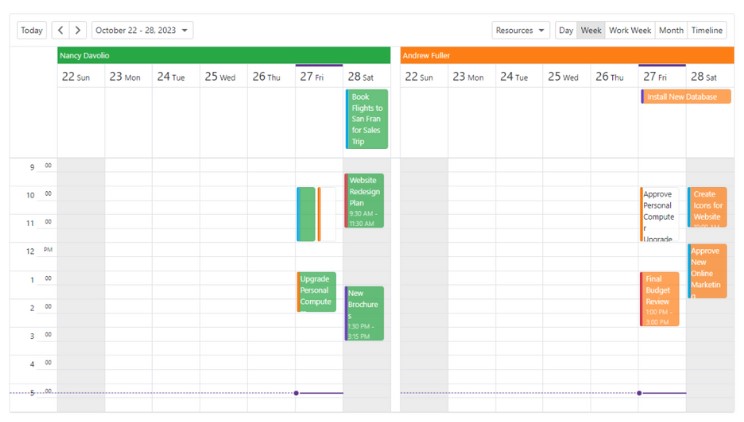Switch to Work Week view
744x422 pixels.
pyautogui.click(x=630, y=30)
